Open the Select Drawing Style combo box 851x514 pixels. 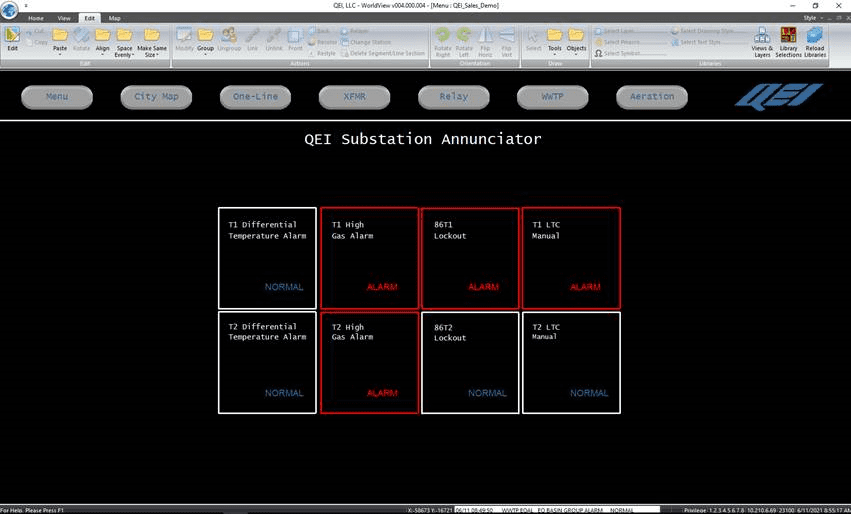coord(708,31)
